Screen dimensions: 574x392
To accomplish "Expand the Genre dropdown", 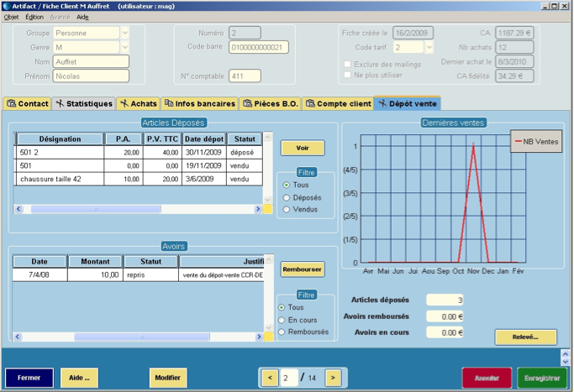I will [125, 47].
